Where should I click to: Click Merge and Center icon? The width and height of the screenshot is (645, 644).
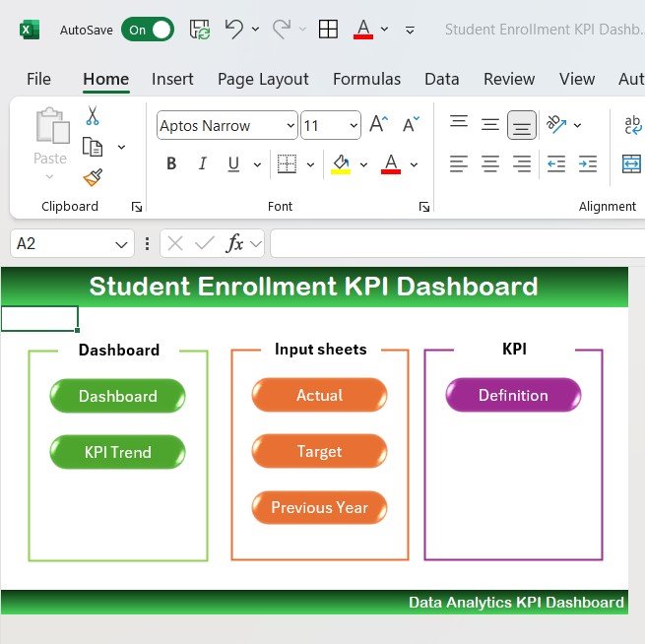click(x=631, y=163)
